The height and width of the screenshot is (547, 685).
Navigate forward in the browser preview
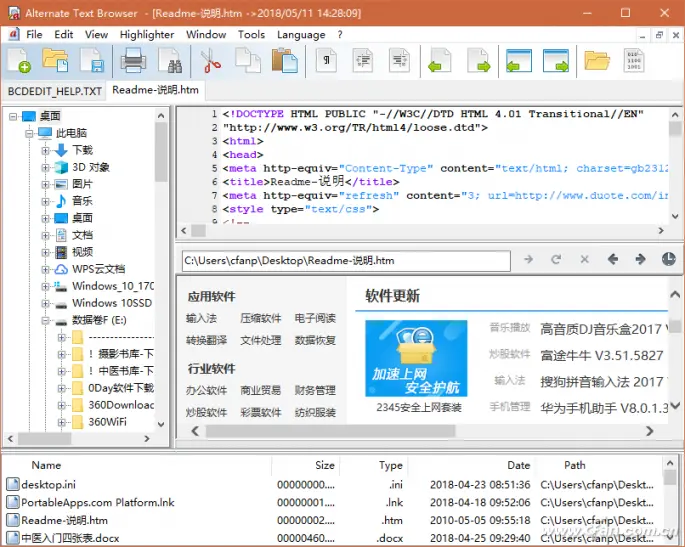pyautogui.click(x=640, y=260)
